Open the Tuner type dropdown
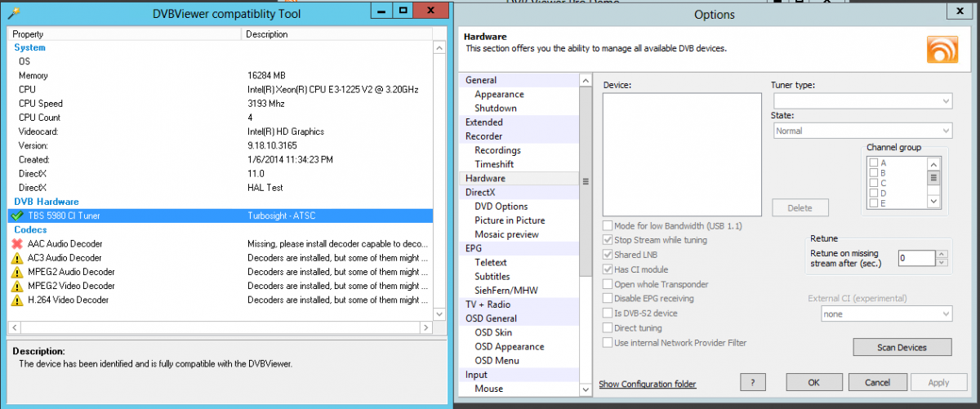 tap(862, 100)
